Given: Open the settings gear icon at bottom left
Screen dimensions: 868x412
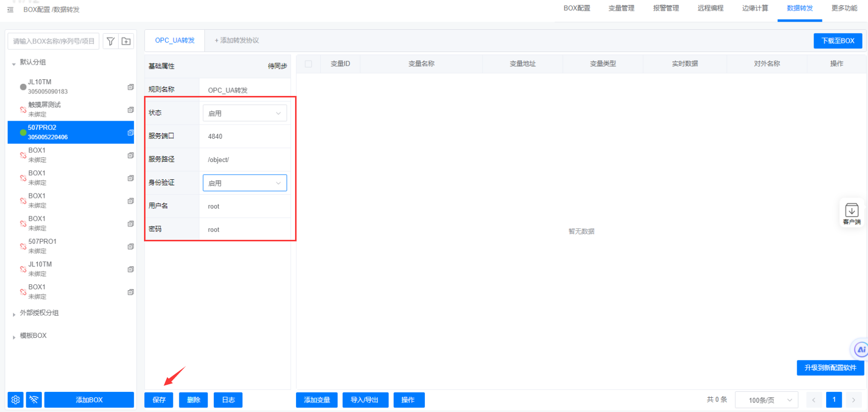Looking at the screenshot, I should click(16, 400).
